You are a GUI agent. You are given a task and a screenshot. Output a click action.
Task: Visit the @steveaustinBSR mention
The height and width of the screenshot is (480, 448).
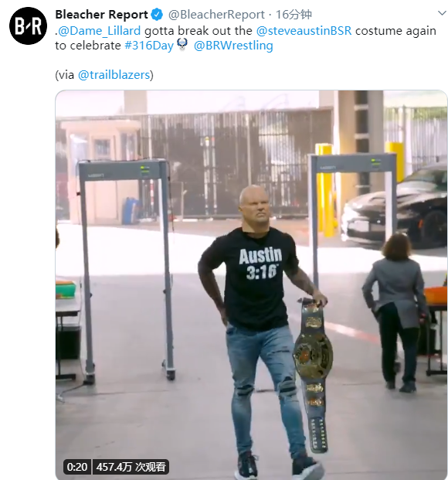304,31
